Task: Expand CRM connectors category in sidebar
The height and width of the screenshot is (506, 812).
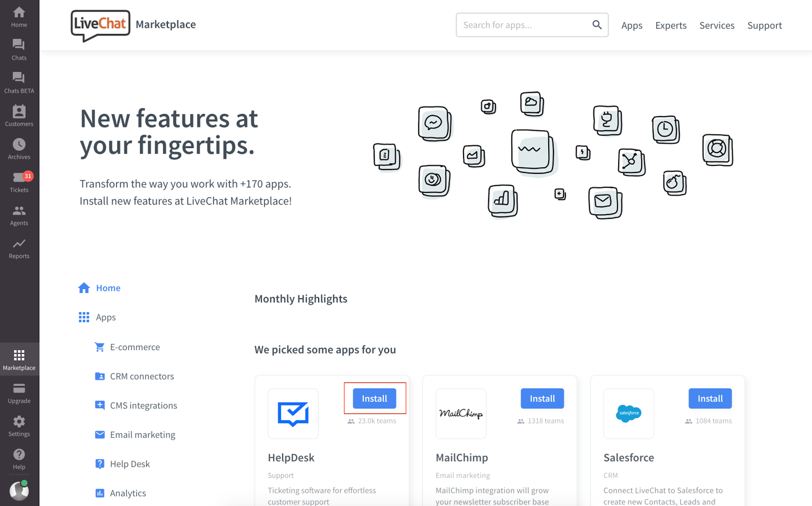Action: pyautogui.click(x=143, y=376)
